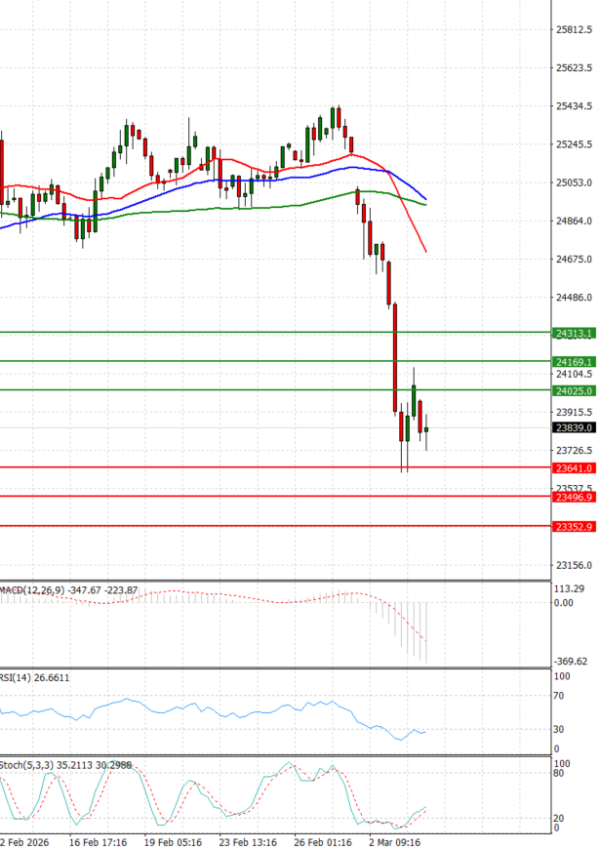Image resolution: width=600 pixels, height=849 pixels.
Task: Select the 25812.5 price axis label
Action: tap(572, 30)
